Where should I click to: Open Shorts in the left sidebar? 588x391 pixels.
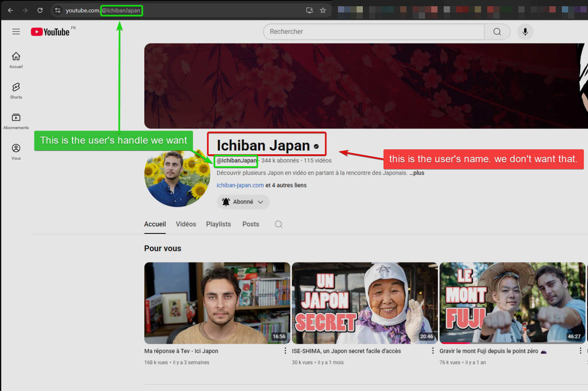click(16, 91)
